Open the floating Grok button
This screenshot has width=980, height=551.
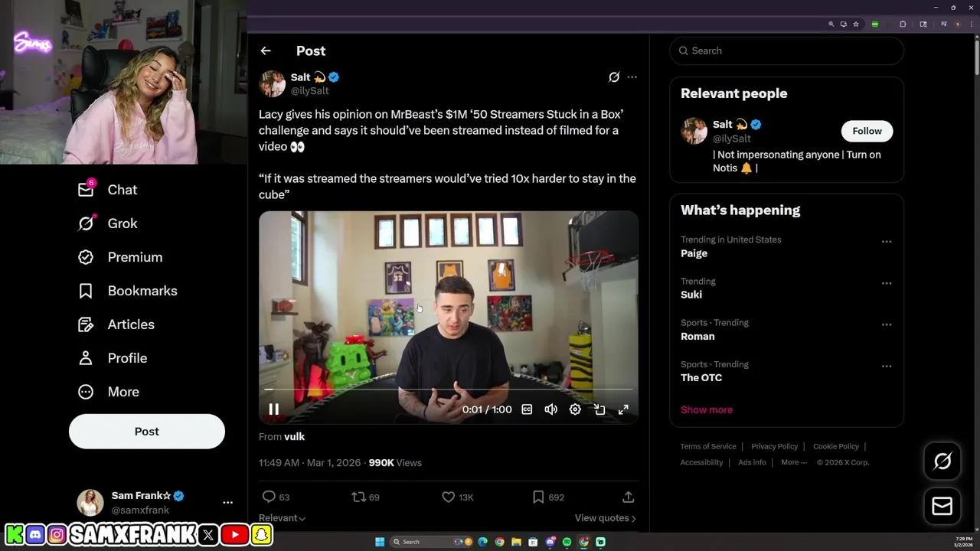(x=942, y=461)
